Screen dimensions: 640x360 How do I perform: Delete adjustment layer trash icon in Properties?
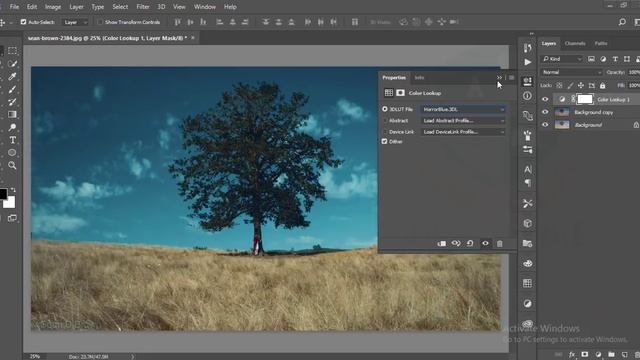tap(500, 244)
